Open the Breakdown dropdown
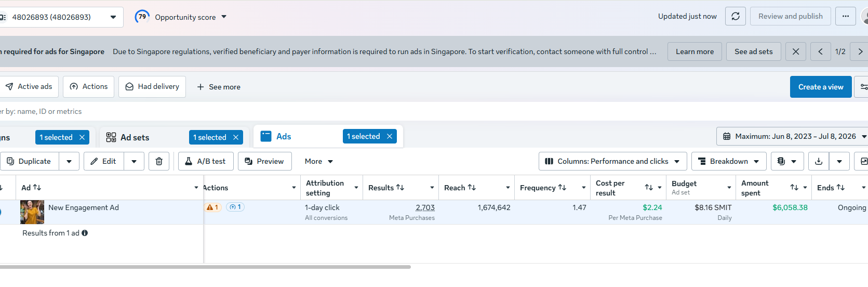868x287 pixels. tap(729, 161)
